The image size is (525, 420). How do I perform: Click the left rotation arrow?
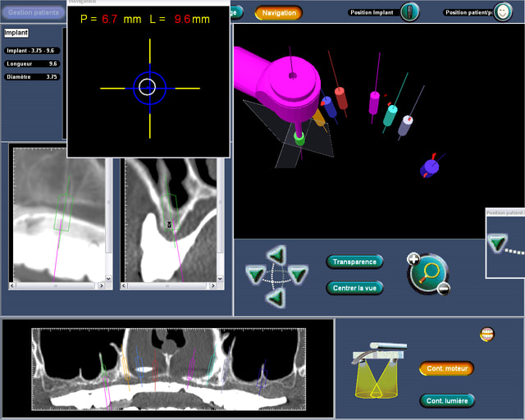point(255,275)
